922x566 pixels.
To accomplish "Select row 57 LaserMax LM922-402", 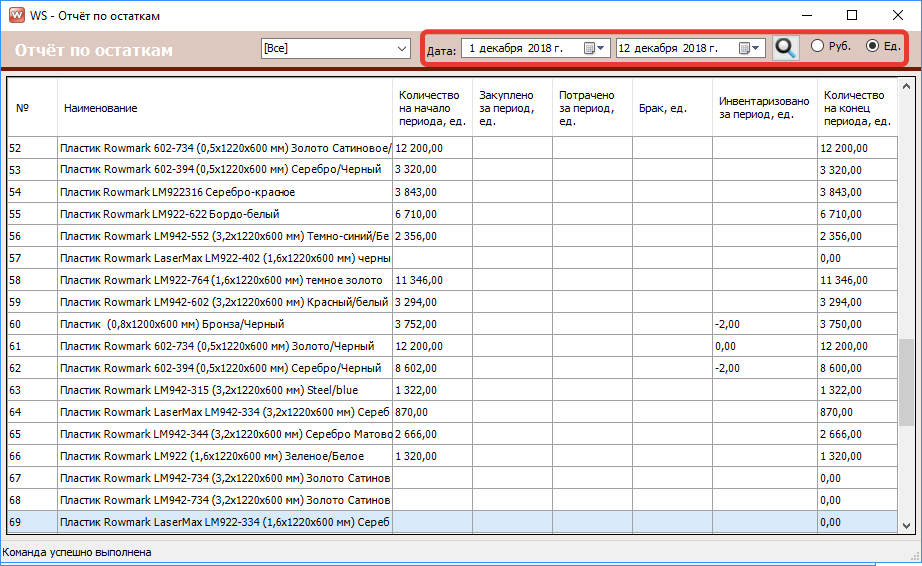I will (453, 258).
